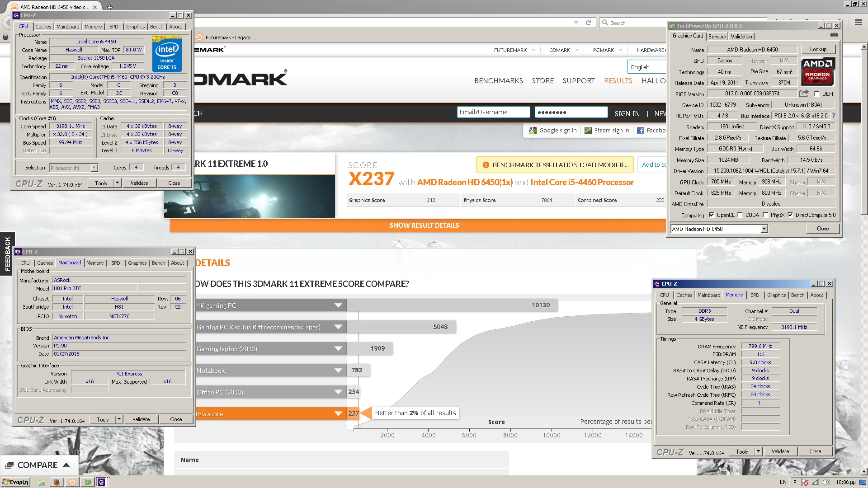The width and height of the screenshot is (868, 488).
Task: Click the orange browser taskbar icon
Action: pos(72,482)
